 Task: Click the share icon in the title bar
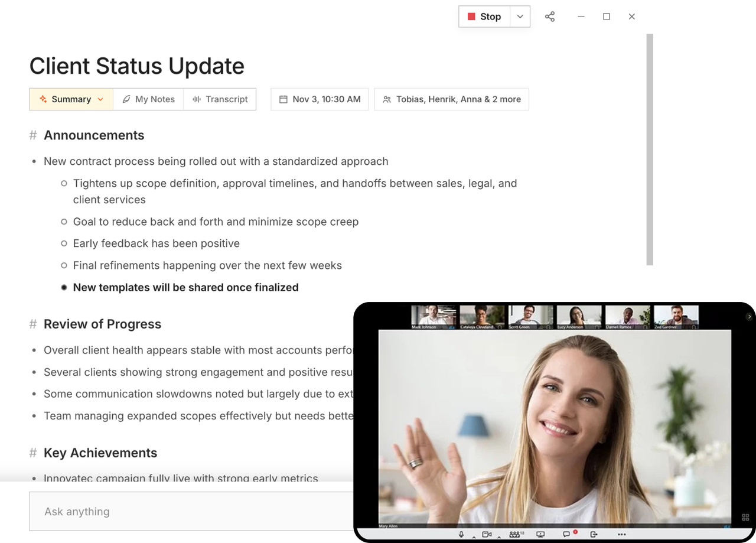(550, 17)
